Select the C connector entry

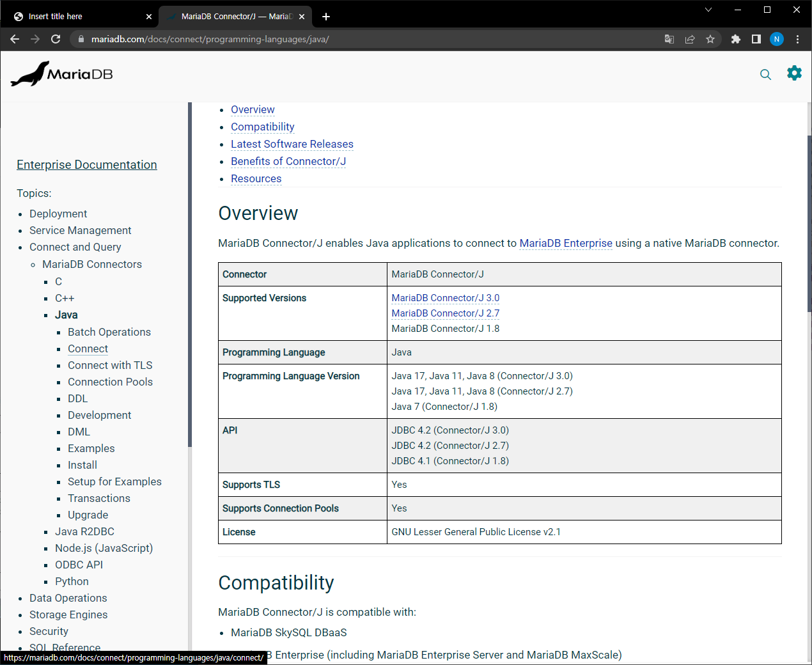pyautogui.click(x=59, y=281)
